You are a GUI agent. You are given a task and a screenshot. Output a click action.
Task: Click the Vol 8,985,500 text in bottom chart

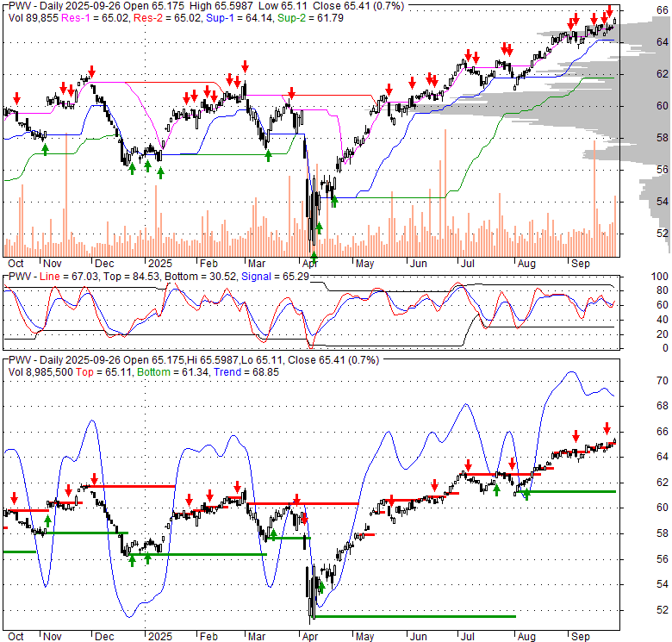coord(40,372)
